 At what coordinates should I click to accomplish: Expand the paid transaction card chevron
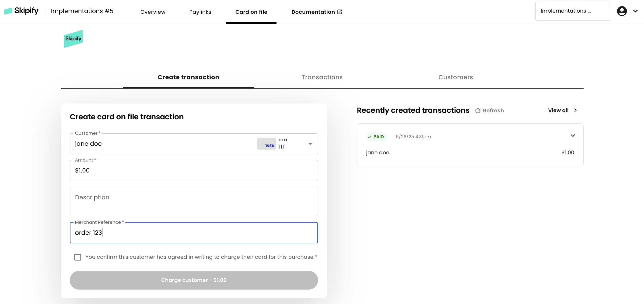[573, 136]
